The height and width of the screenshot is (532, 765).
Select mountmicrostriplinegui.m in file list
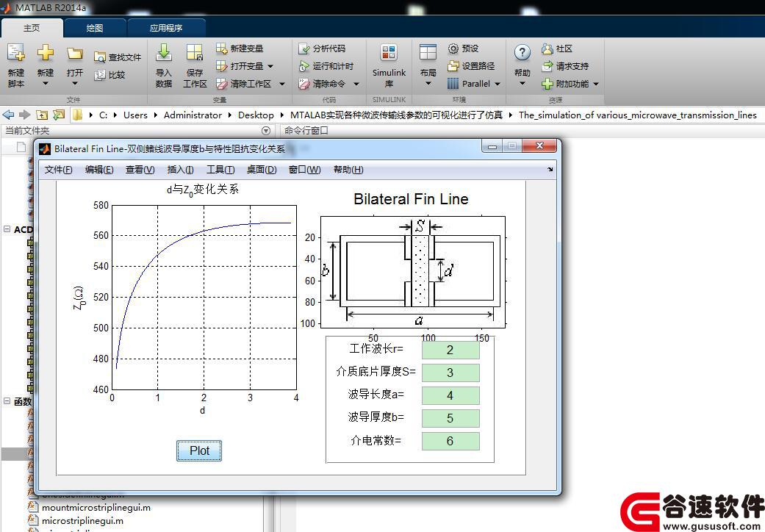tap(96, 508)
